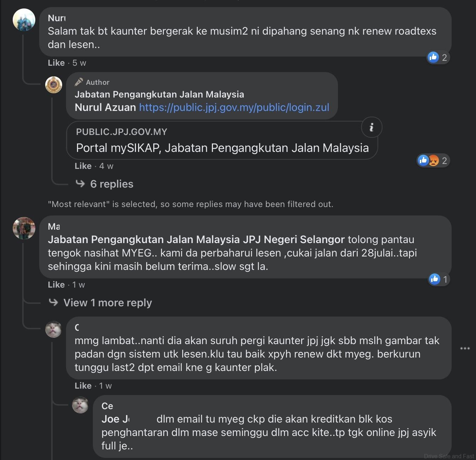Like the tolong pantau MYEG comment
The width and height of the screenshot is (476, 460).
[56, 285]
